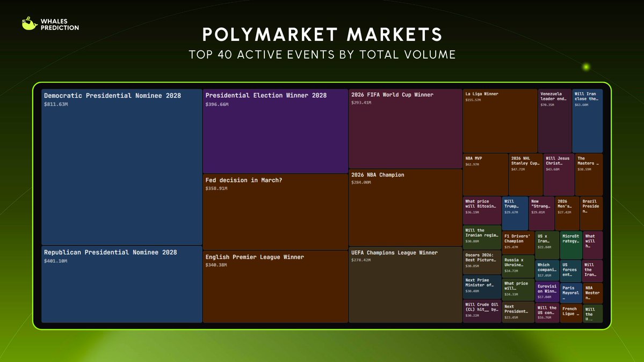Select the Will Trump $29.67M tile
The width and height of the screenshot is (644, 362).
pyautogui.click(x=515, y=213)
